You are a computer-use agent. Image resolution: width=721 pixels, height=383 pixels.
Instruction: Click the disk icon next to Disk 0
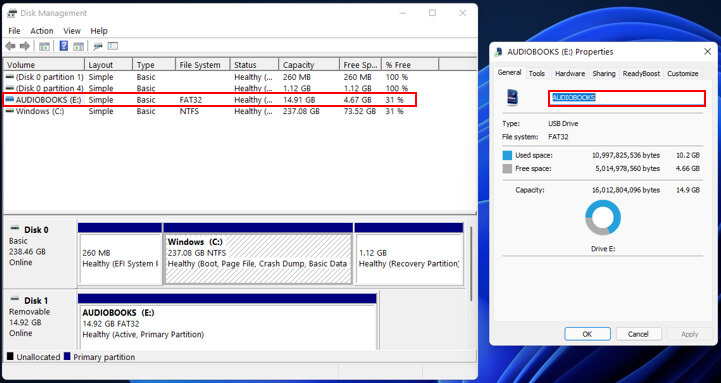click(15, 229)
